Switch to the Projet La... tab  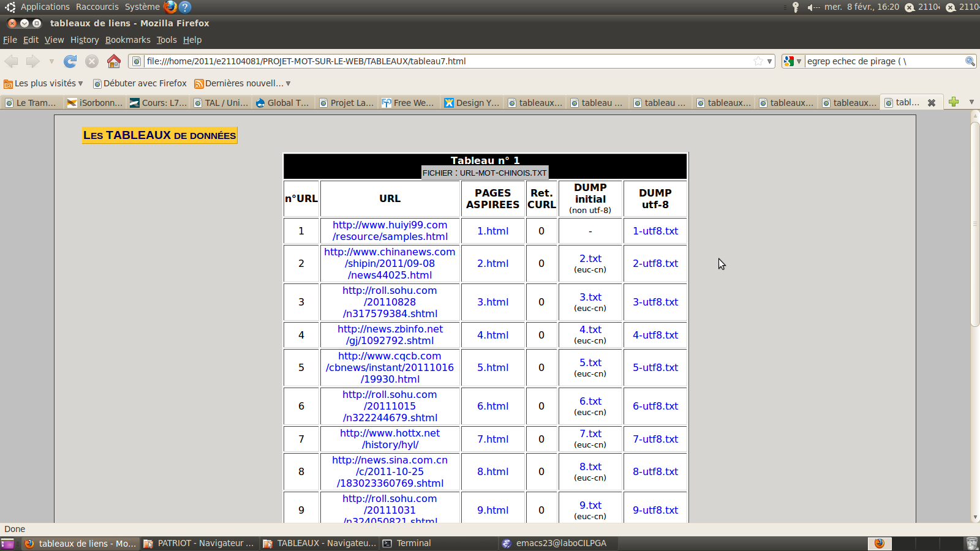tap(347, 103)
